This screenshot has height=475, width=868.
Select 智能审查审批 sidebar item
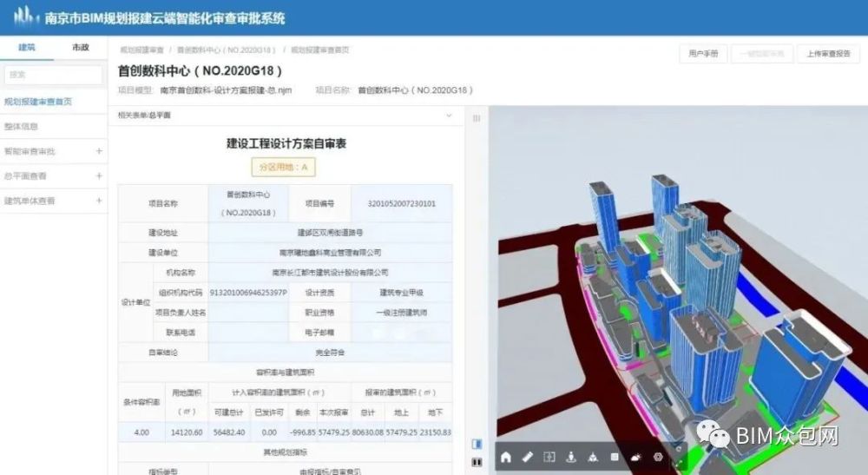[x=30, y=151]
